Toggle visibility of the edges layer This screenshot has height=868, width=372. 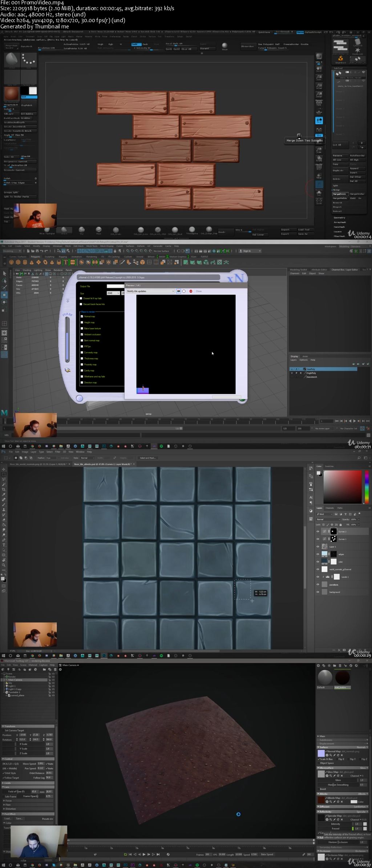(x=318, y=554)
